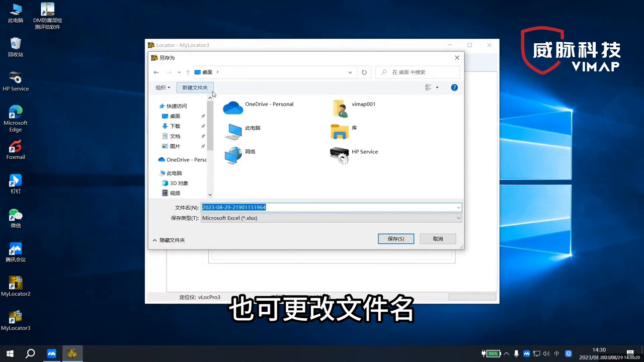Open the 组织 organize menu

(x=163, y=87)
